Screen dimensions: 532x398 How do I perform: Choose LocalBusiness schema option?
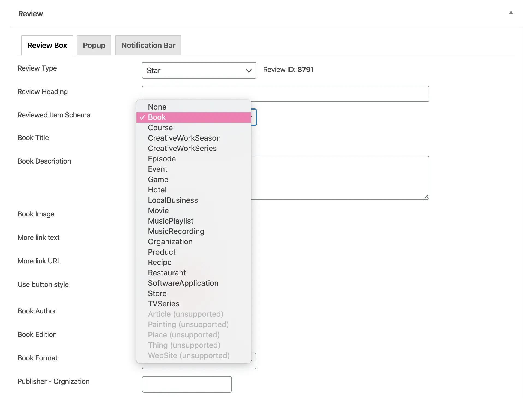[193, 200]
